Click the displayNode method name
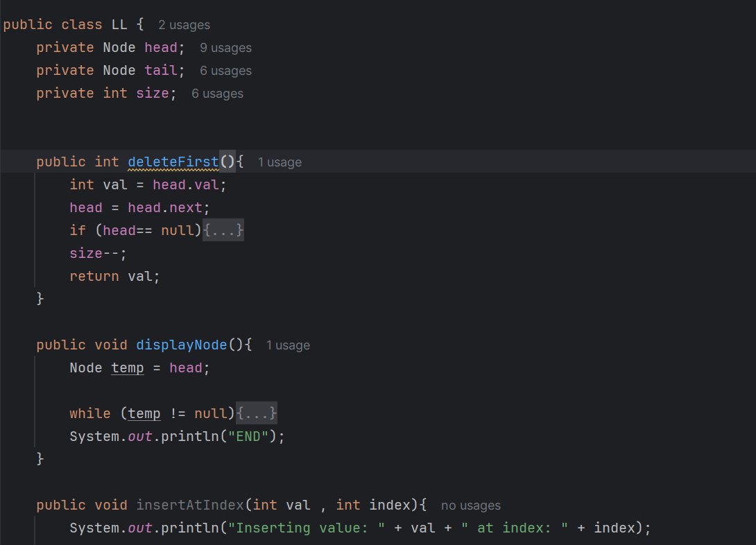Image resolution: width=756 pixels, height=545 pixels. 181,345
